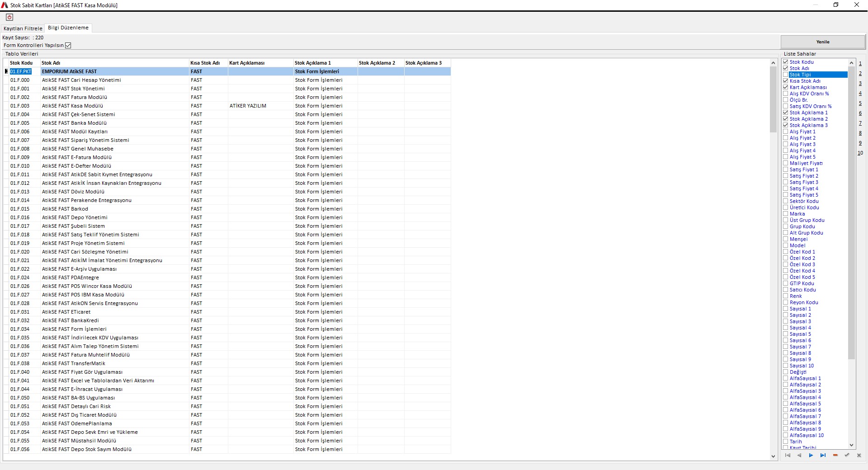
Task: Click field list scroll-up arrow
Action: (852, 63)
